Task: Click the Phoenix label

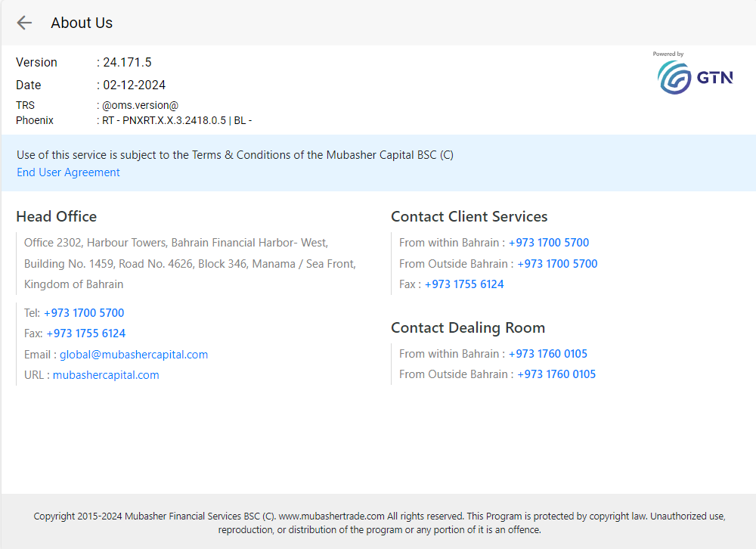Action: [35, 120]
